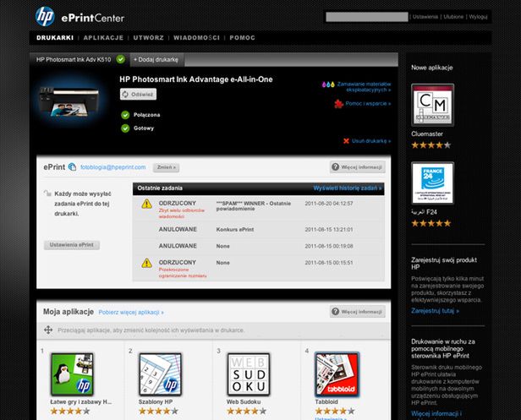Click the Zmień button next to email
Image resolution: width=521 pixels, height=420 pixels.
[x=166, y=167]
